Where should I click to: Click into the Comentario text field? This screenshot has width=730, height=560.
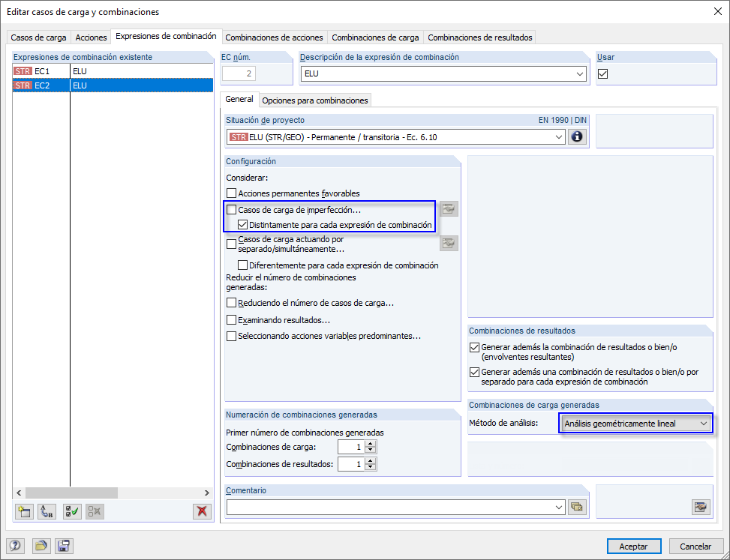[x=390, y=508]
